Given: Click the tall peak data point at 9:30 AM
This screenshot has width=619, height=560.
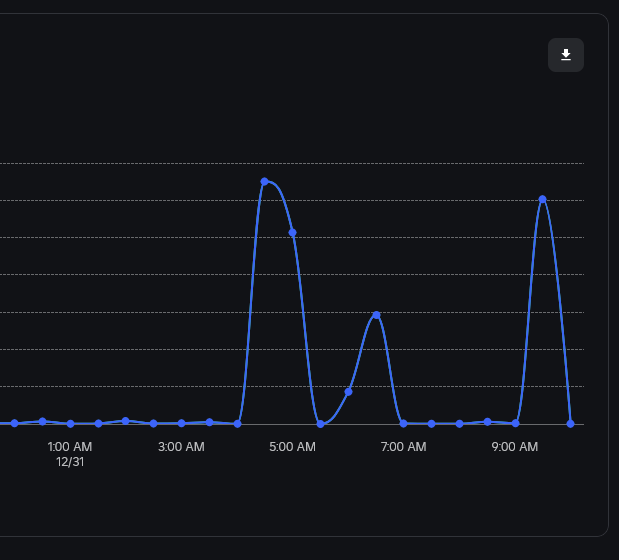Looking at the screenshot, I should pyautogui.click(x=542, y=199).
